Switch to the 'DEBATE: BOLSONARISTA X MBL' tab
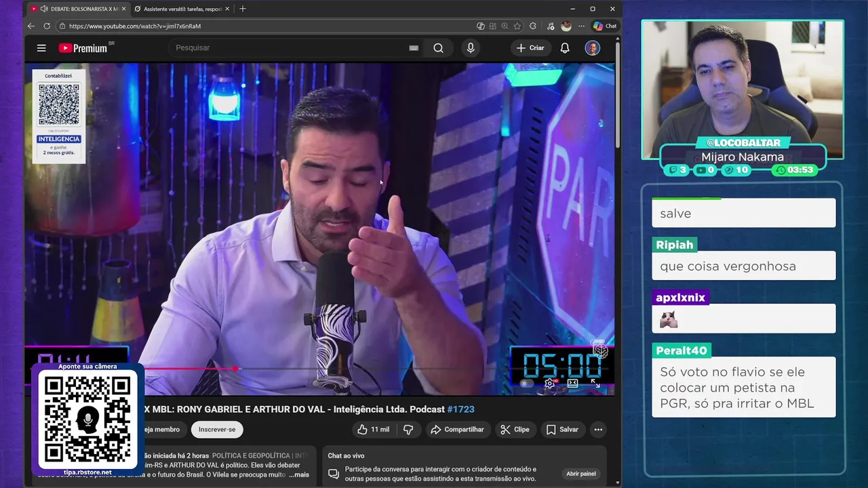Viewport: 868px width, 488px height. pos(77,9)
